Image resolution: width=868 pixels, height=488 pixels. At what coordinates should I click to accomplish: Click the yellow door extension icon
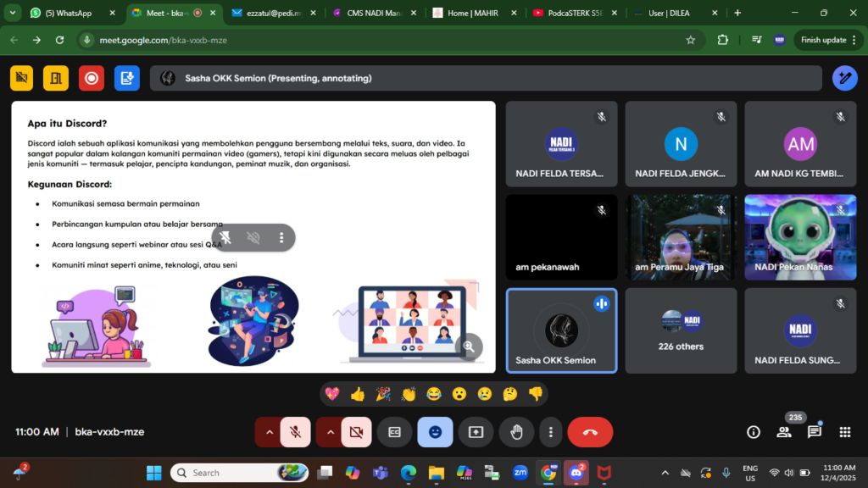(x=56, y=78)
